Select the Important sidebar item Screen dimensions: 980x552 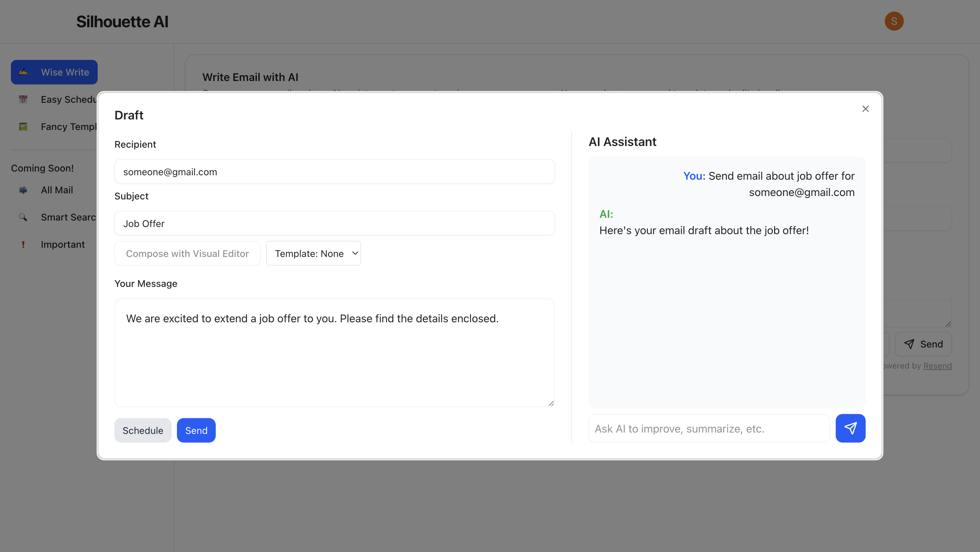point(63,245)
